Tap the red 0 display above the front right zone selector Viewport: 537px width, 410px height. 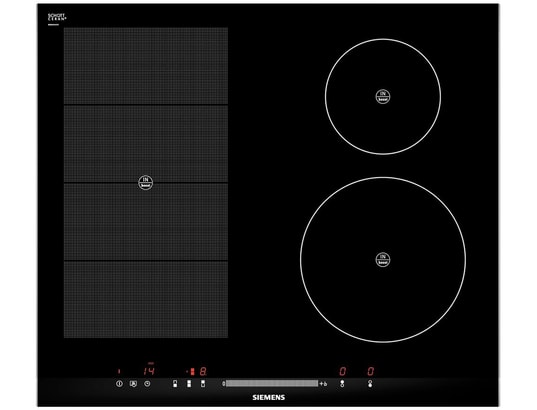tap(371, 371)
